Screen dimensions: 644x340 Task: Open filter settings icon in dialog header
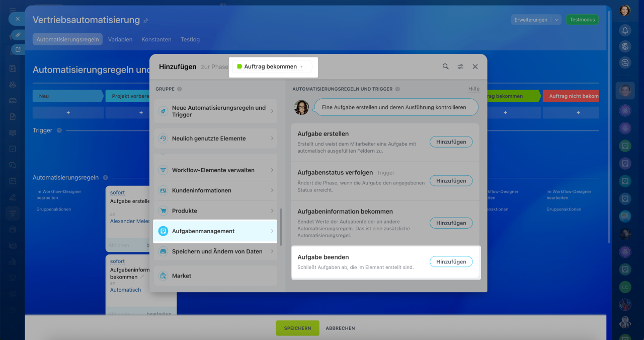click(460, 66)
